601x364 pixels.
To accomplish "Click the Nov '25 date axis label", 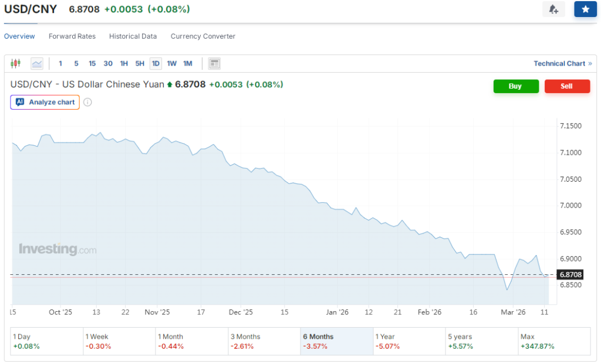I will 157,312.
